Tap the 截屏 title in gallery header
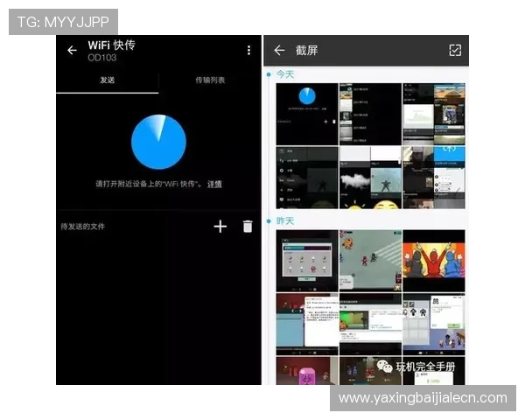Screen dimensions: 525x420 [306, 51]
